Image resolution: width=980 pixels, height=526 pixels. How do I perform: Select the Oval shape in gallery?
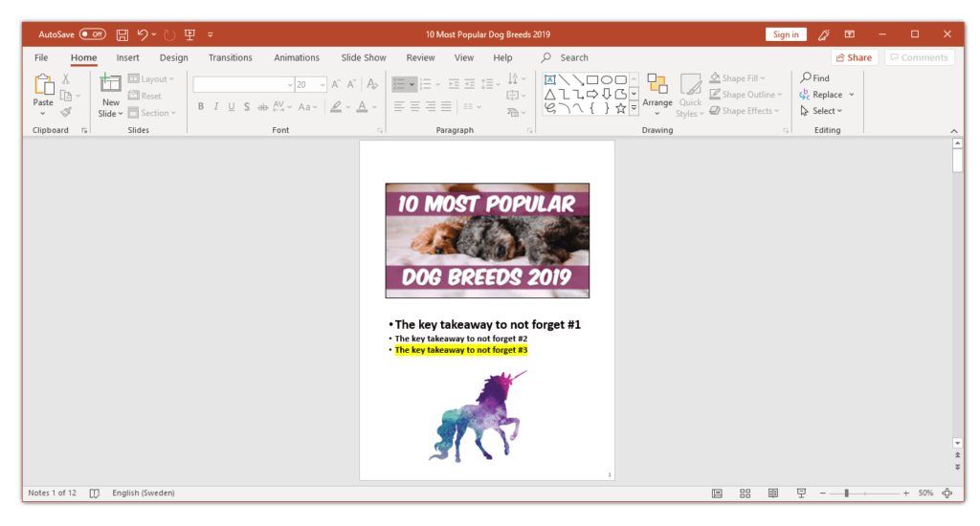click(x=606, y=80)
